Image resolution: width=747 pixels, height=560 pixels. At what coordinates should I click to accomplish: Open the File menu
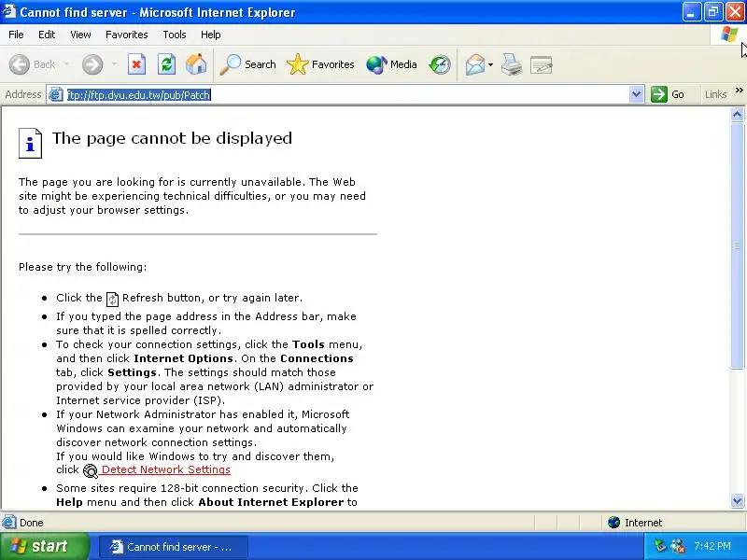tap(16, 35)
